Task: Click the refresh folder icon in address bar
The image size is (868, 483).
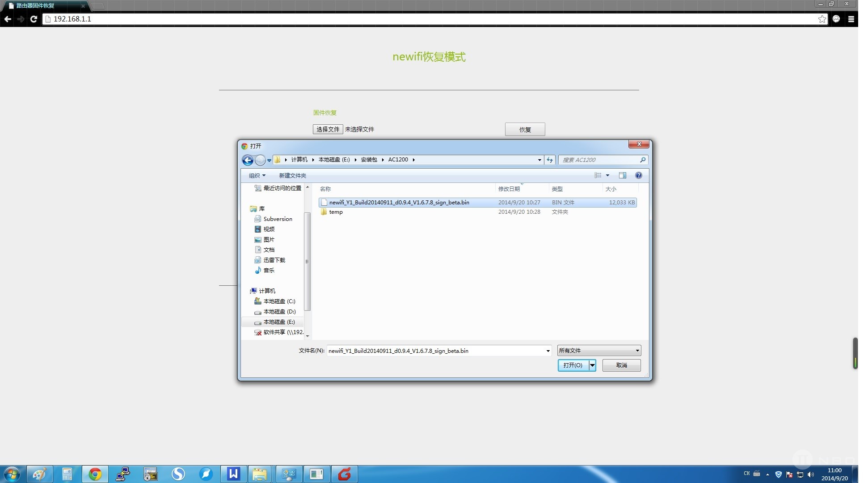Action: 550,160
